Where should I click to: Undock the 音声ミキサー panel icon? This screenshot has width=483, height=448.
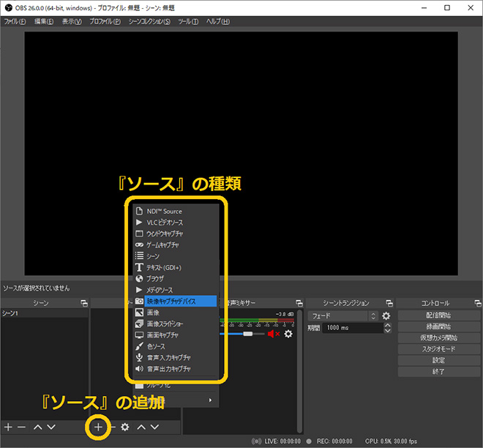(x=299, y=303)
